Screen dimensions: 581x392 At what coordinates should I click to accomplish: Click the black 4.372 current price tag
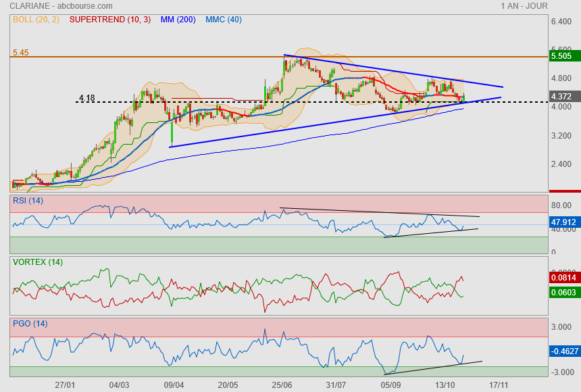561,97
